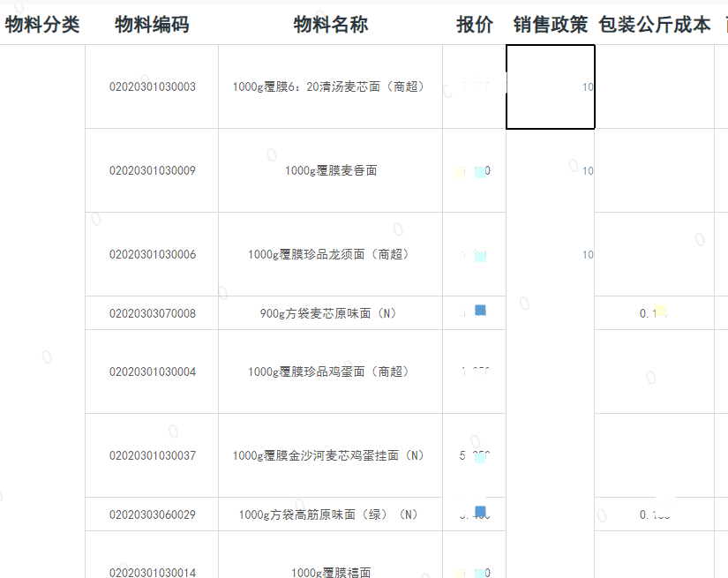Select 报价 cell for 1000g覆膜珍品鸡蛋面 row
Image resolution: width=728 pixels, height=578 pixels.
pyautogui.click(x=475, y=372)
